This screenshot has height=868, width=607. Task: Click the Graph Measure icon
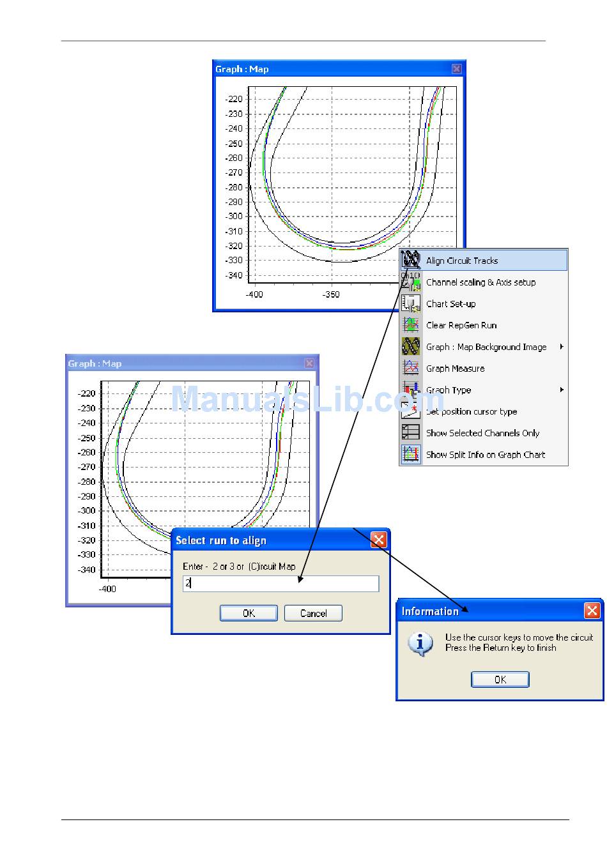pyautogui.click(x=411, y=369)
